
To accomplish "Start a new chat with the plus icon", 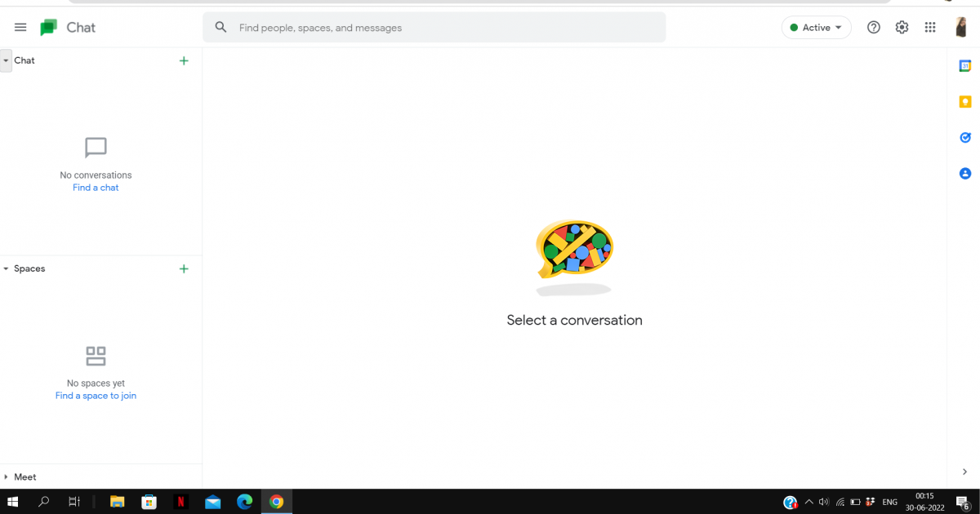I will (x=184, y=60).
